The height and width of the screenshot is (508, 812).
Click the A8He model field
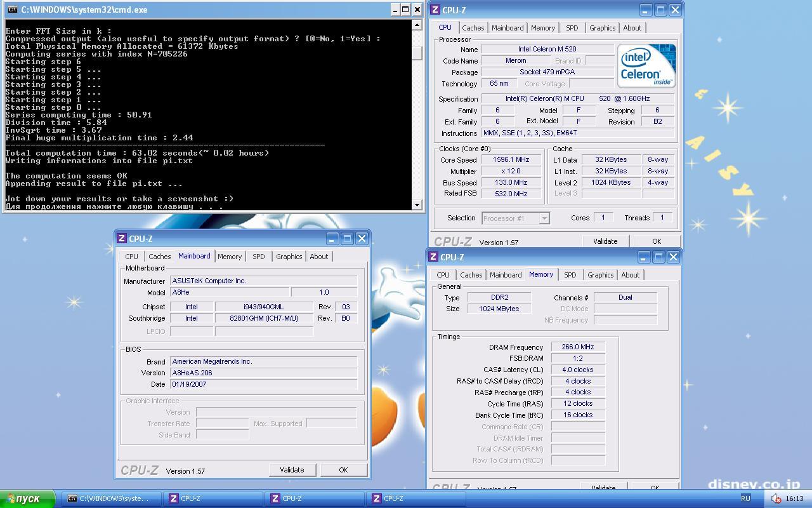pyautogui.click(x=230, y=292)
